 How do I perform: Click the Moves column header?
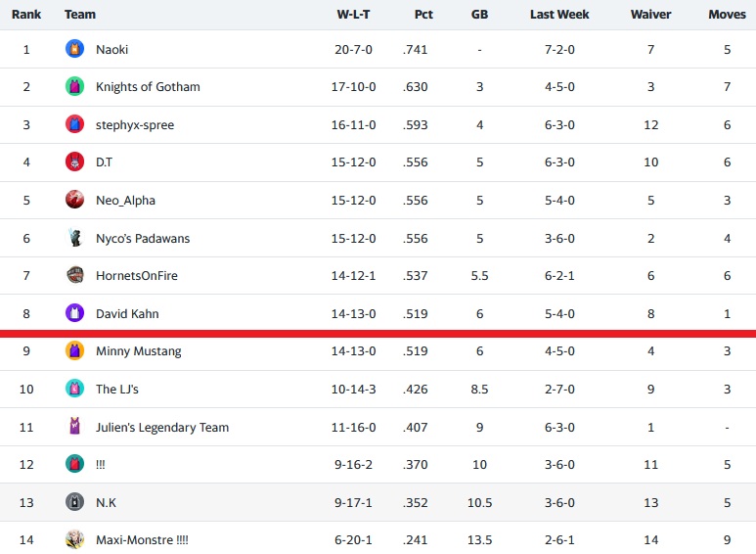727,15
